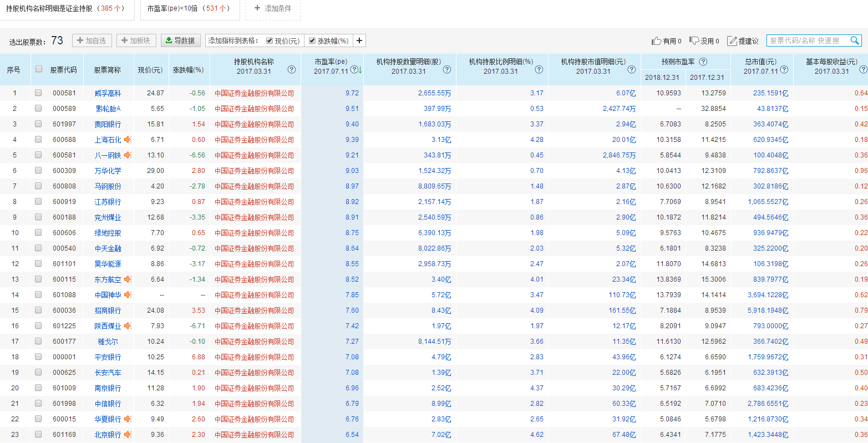This screenshot has height=443, width=868.
Task: Click speaker icon next to 北京银行
Action: click(128, 435)
